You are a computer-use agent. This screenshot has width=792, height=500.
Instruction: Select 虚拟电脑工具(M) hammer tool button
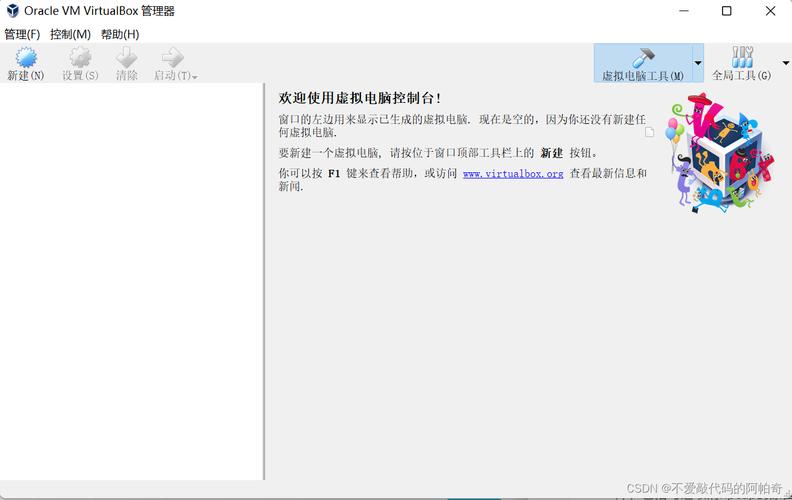(643, 64)
